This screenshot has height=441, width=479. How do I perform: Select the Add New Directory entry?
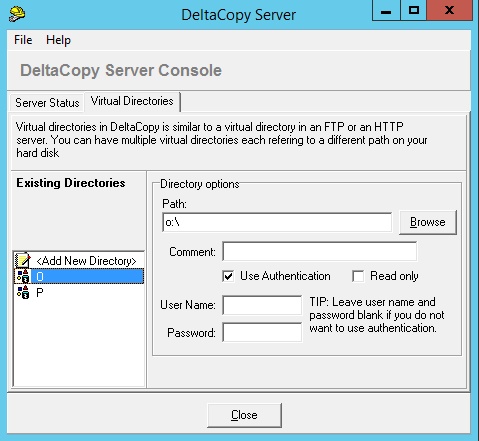[79, 260]
